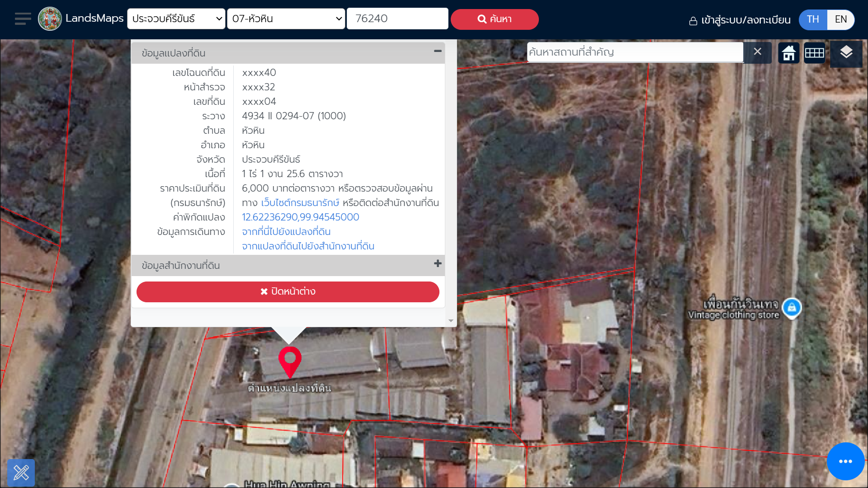Click the ค้นหาสถานที่สำคัญ search field
This screenshot has width=868, height=488.
pyautogui.click(x=635, y=52)
